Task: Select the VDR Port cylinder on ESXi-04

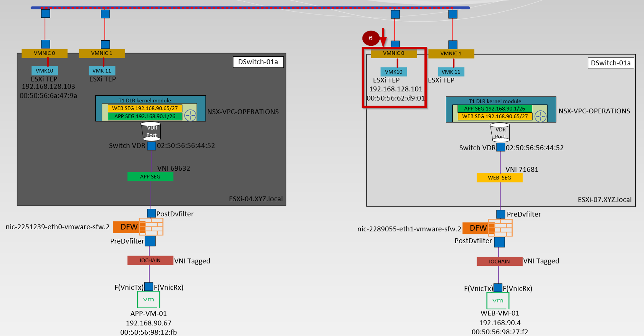Action: [x=151, y=131]
